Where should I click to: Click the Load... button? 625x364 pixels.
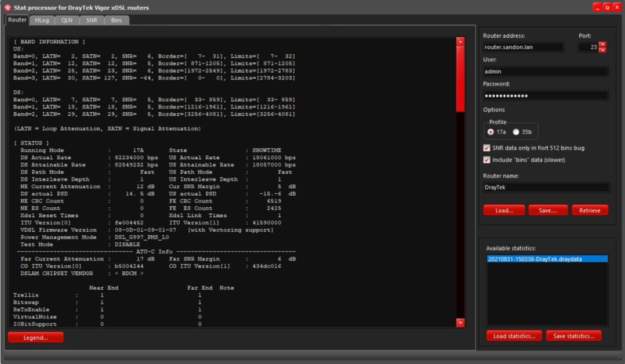(x=504, y=210)
